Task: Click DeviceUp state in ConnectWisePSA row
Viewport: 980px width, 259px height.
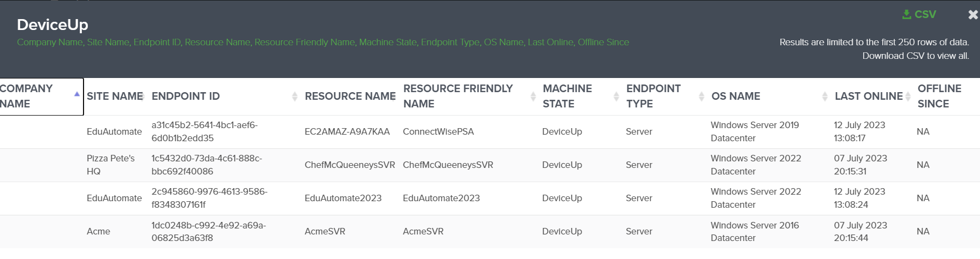Action: coord(562,132)
